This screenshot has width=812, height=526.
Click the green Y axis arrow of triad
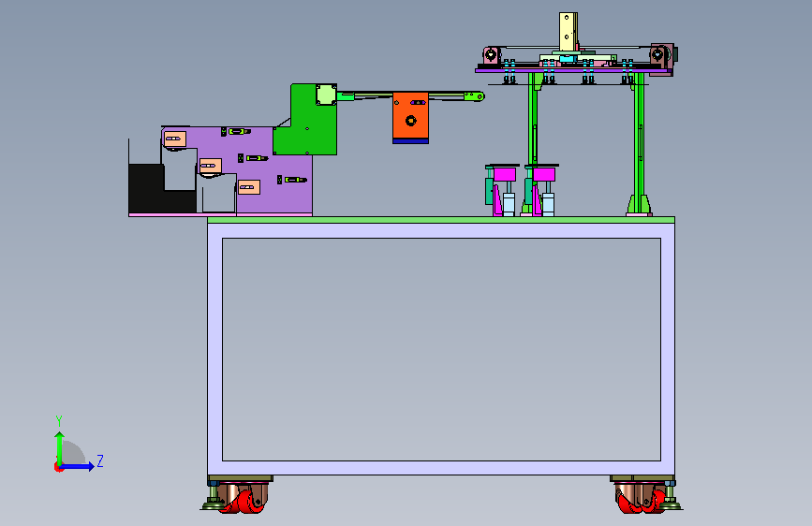tap(60, 448)
